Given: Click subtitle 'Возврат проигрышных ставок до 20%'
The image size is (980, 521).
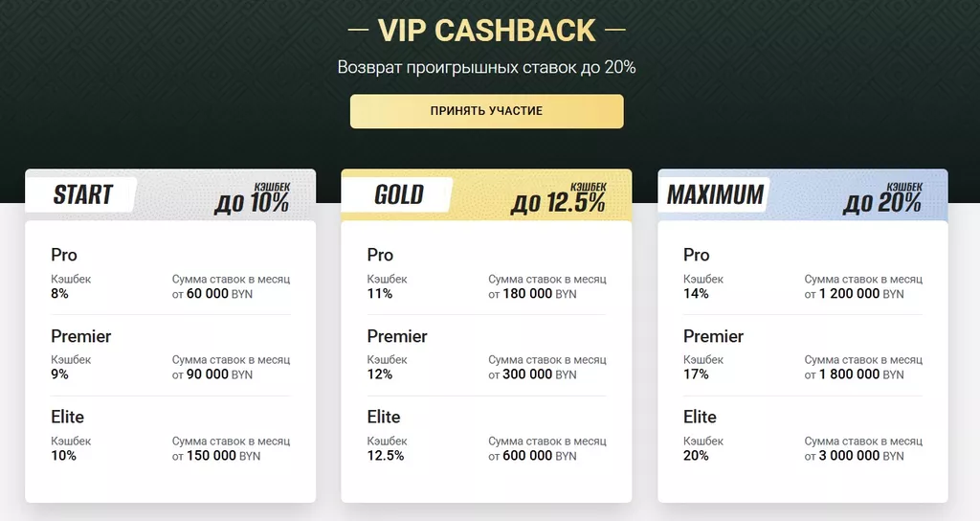Looking at the screenshot, I should click(x=486, y=68).
